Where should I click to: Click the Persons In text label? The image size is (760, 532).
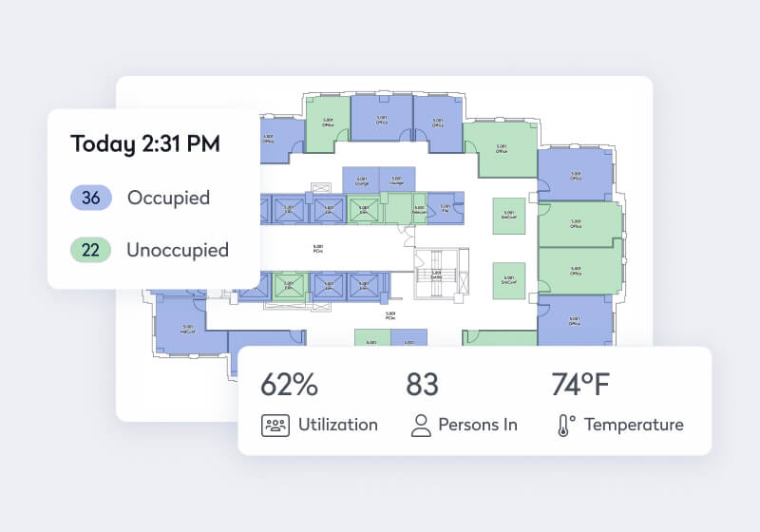(x=478, y=425)
